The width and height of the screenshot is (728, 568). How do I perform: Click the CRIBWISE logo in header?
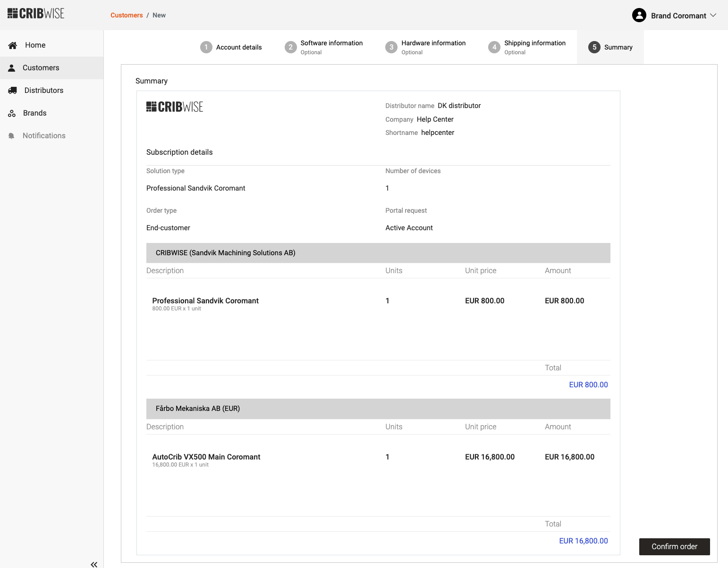click(x=36, y=14)
